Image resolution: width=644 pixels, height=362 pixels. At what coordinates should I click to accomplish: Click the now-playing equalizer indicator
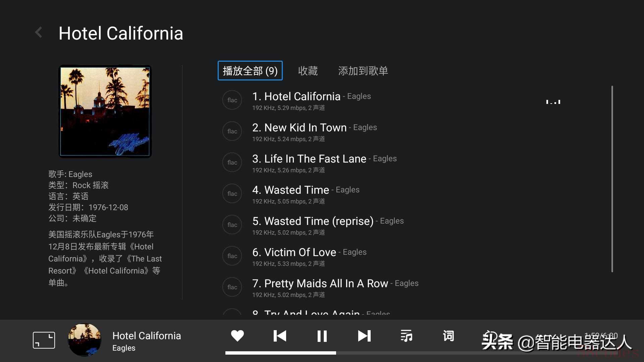(553, 101)
